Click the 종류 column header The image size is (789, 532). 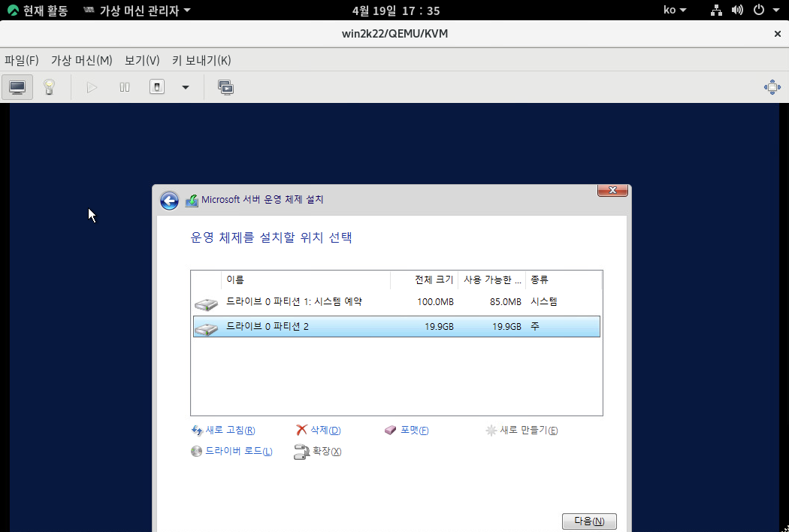point(563,280)
